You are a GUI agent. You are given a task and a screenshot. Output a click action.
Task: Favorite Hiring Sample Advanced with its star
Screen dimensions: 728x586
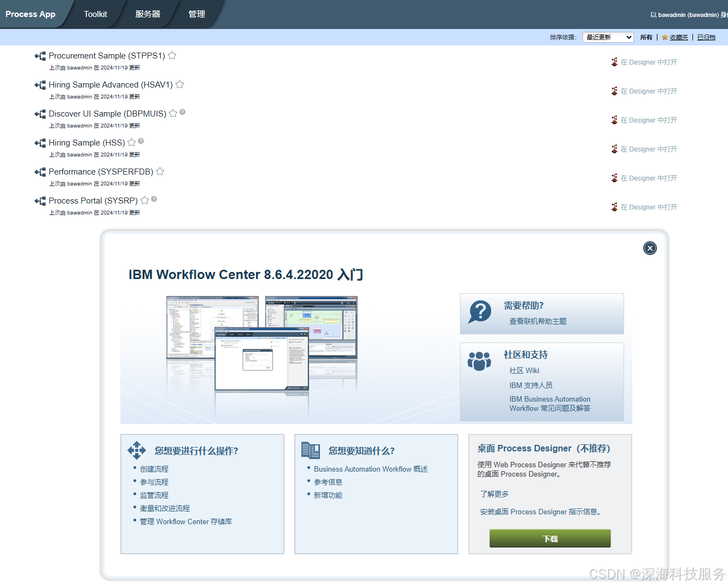coord(179,84)
